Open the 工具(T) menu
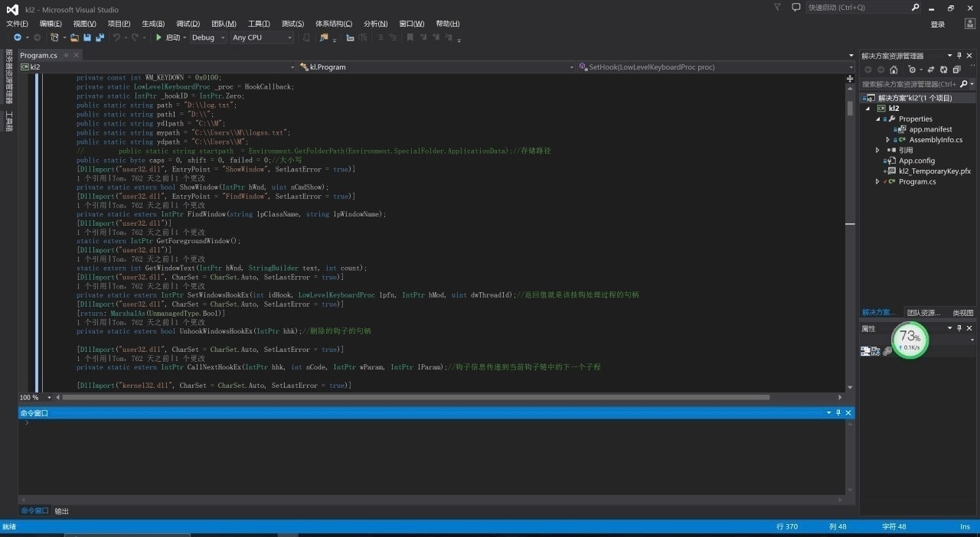The width and height of the screenshot is (980, 537). 259,24
